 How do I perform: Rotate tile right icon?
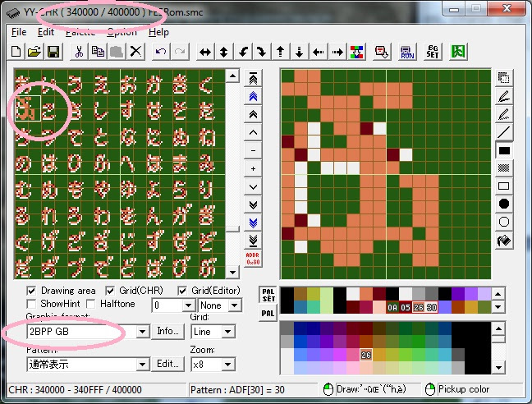coord(262,52)
